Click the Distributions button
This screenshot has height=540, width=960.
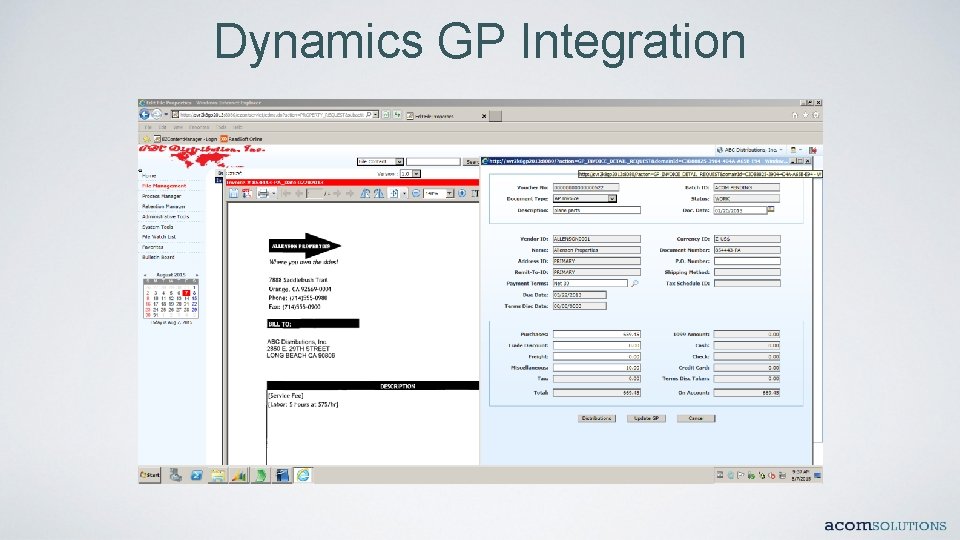(x=597, y=418)
